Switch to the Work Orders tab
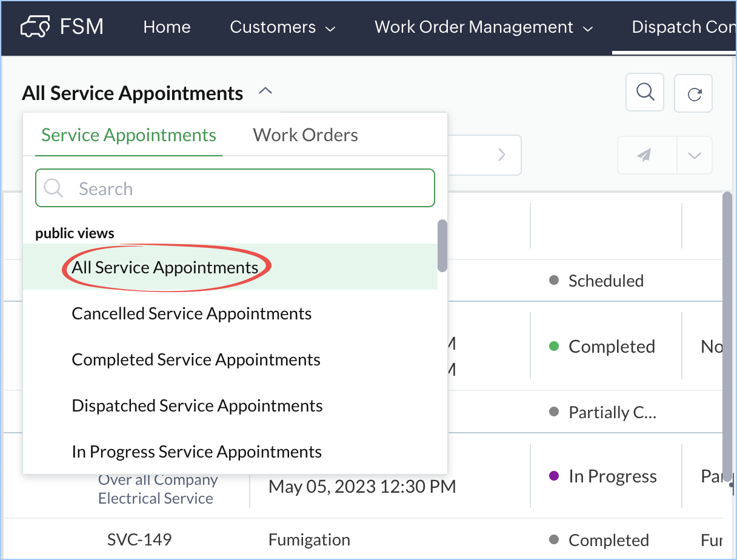This screenshot has width=737, height=560. pyautogui.click(x=305, y=135)
